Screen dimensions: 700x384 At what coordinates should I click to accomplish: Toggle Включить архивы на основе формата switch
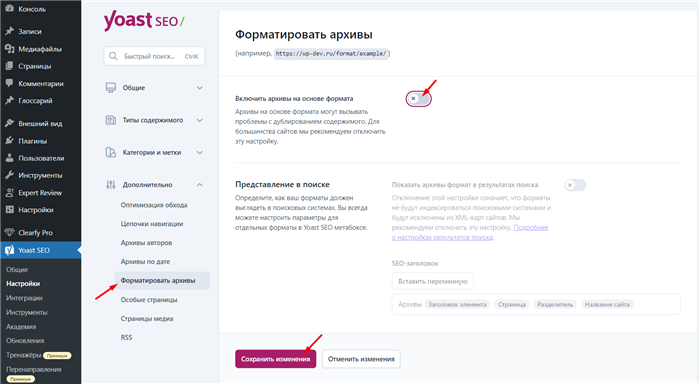coord(419,99)
